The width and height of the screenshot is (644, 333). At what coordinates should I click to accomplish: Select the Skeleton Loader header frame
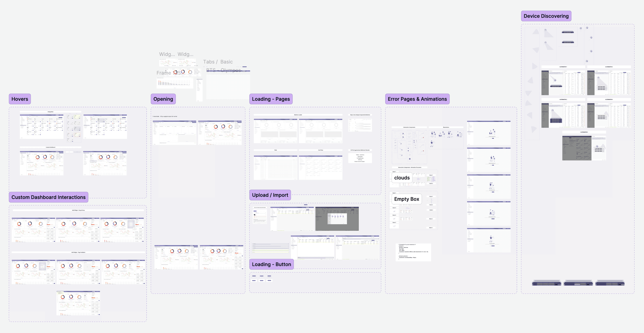point(298,115)
